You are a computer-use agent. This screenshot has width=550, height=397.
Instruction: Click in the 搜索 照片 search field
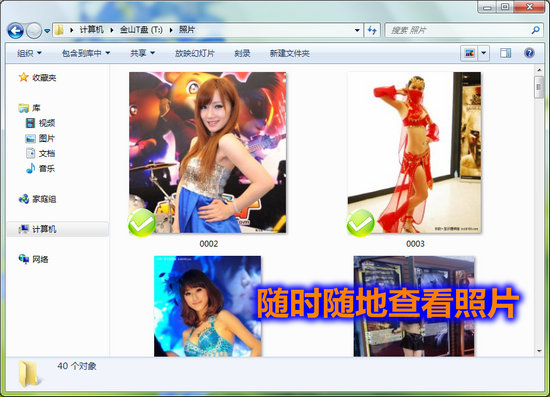coord(457,31)
